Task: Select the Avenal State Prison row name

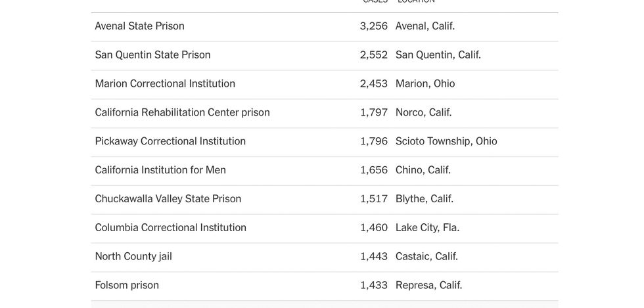Action: pyautogui.click(x=139, y=26)
